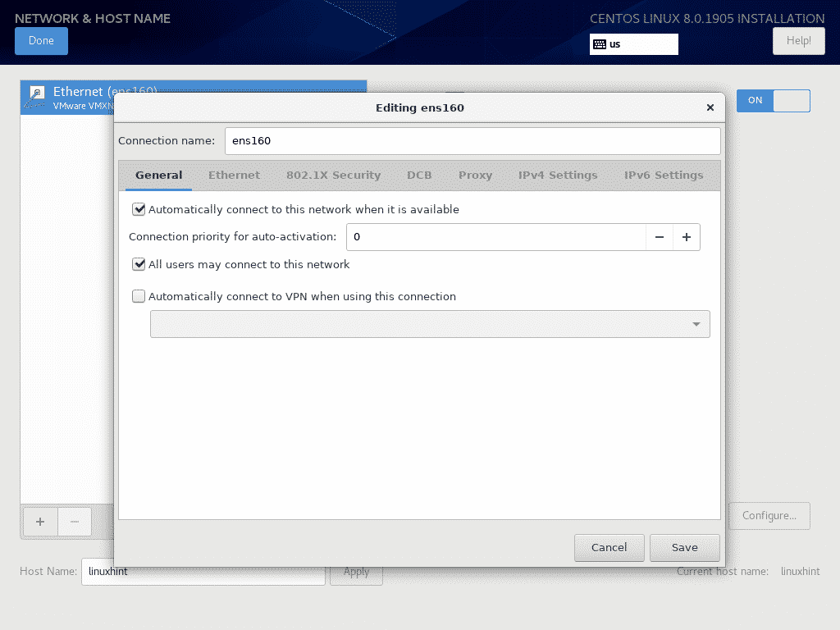Toggle the Ethernet ON/OFF switch
Image resolution: width=840 pixels, height=630 pixels.
[x=773, y=100]
